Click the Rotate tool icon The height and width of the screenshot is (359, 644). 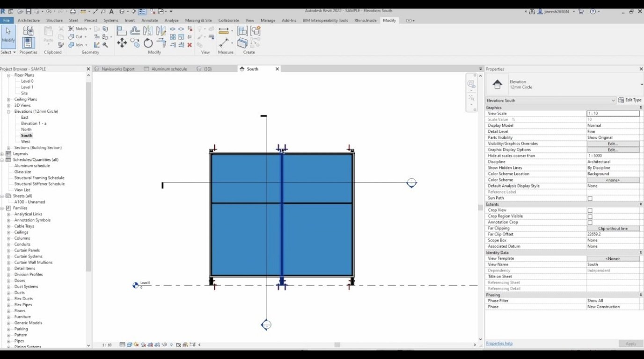[x=148, y=43]
